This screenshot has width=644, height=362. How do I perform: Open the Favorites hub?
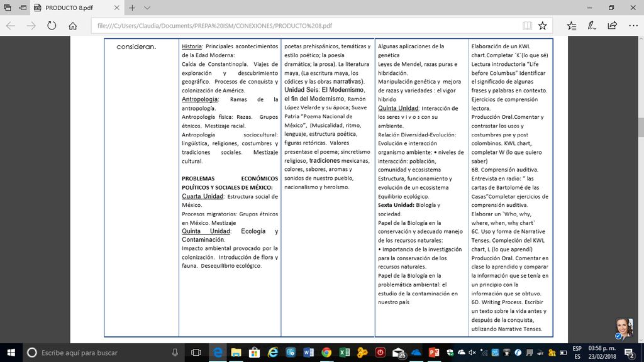pyautogui.click(x=571, y=26)
